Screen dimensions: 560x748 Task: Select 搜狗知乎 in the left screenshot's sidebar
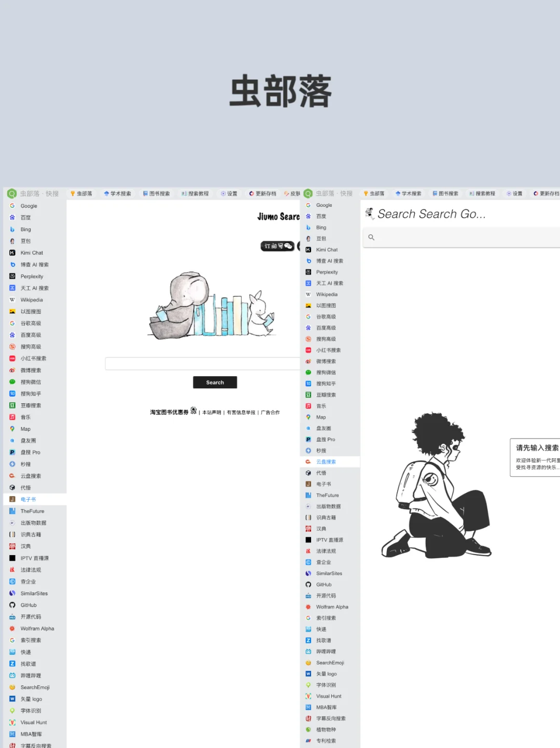click(x=35, y=393)
